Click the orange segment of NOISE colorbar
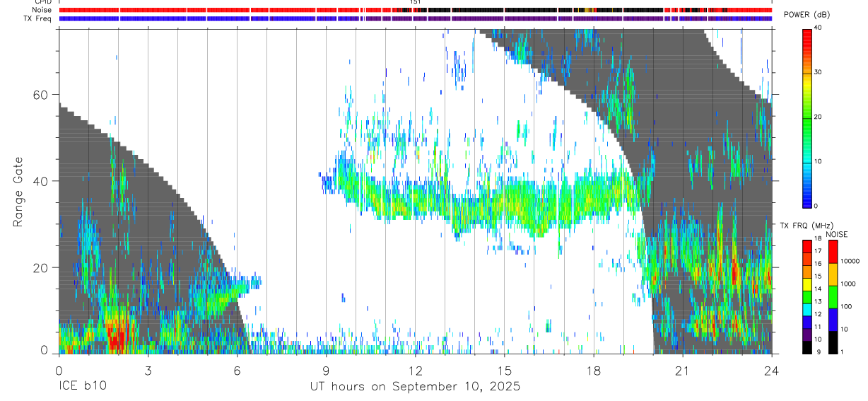Screen dimensions: 868x401 click(832, 273)
